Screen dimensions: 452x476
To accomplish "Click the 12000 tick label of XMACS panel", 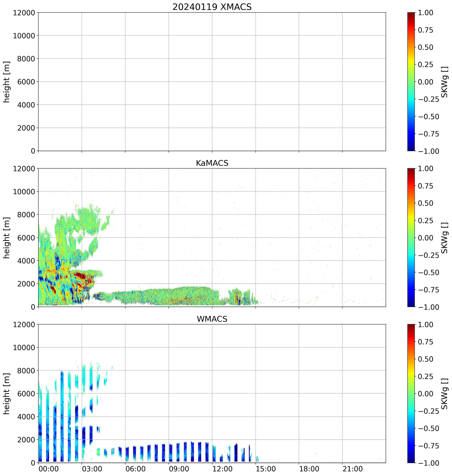I will tap(24, 12).
